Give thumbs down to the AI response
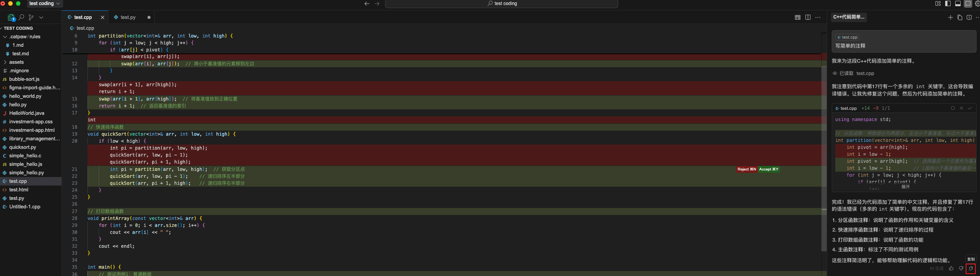 click(x=961, y=268)
